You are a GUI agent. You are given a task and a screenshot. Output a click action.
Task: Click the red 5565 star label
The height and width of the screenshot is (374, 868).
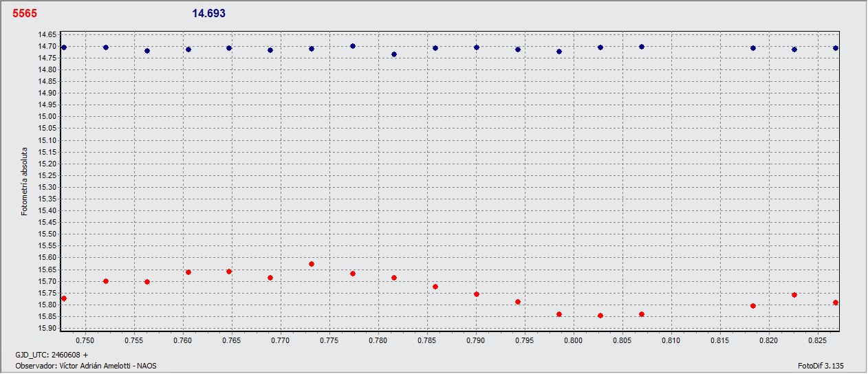(25, 14)
